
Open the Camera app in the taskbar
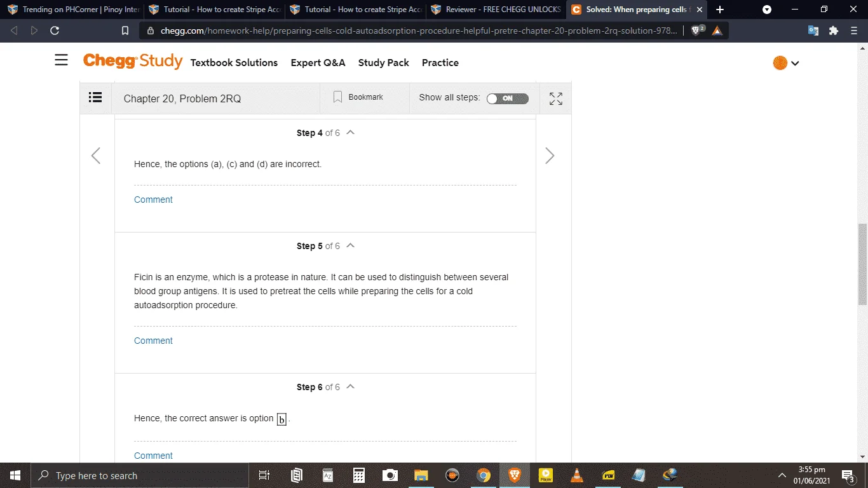click(x=390, y=475)
